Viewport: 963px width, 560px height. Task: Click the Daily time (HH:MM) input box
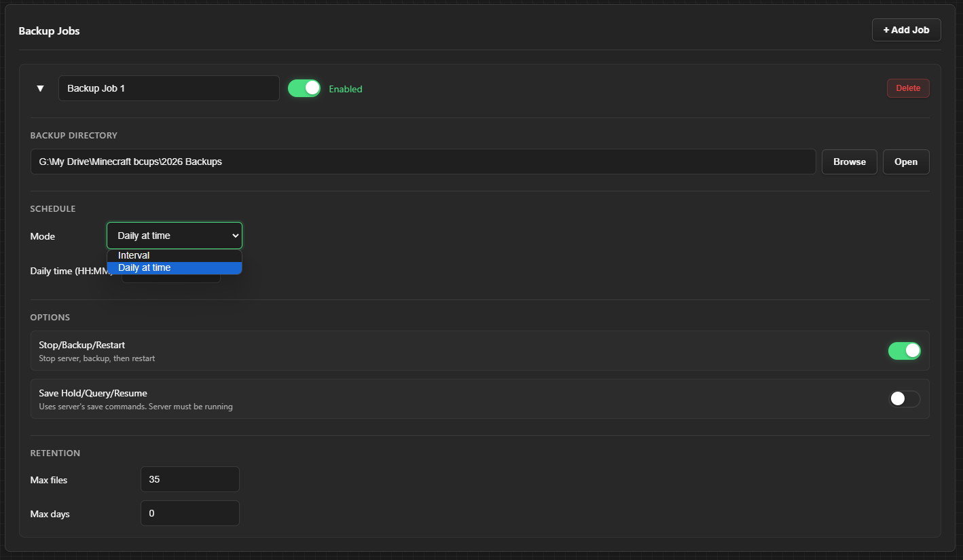(170, 278)
